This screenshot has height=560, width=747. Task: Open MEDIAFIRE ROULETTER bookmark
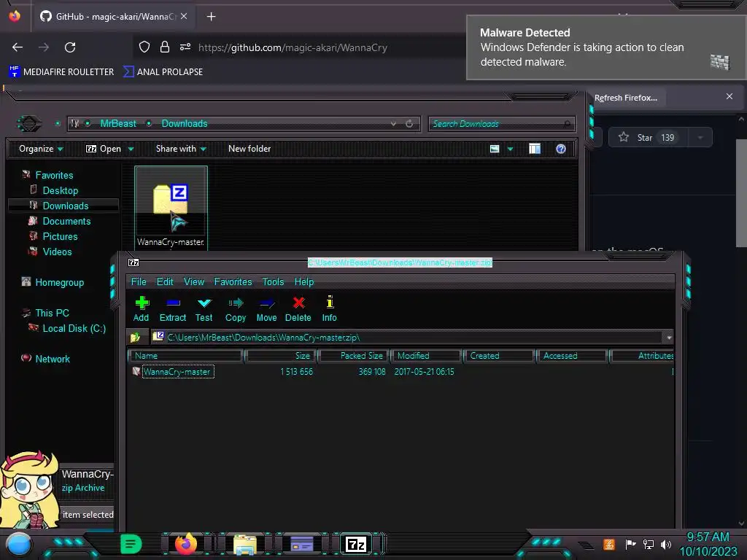61,72
